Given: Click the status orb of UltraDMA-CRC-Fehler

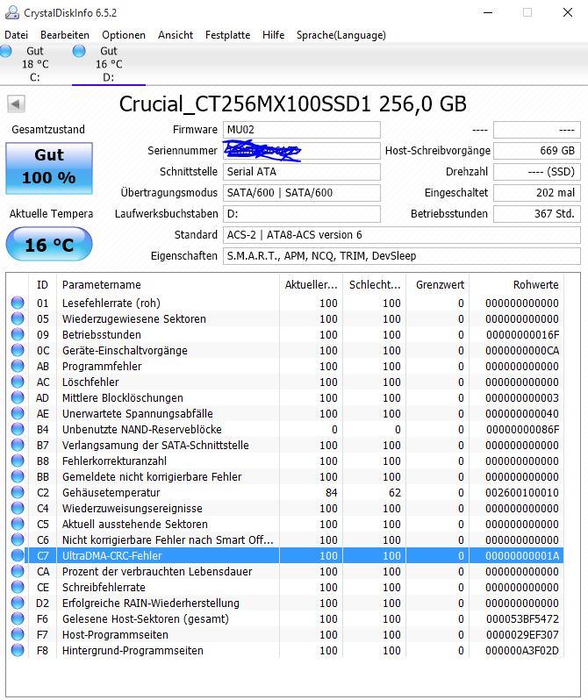Looking at the screenshot, I should point(18,555).
